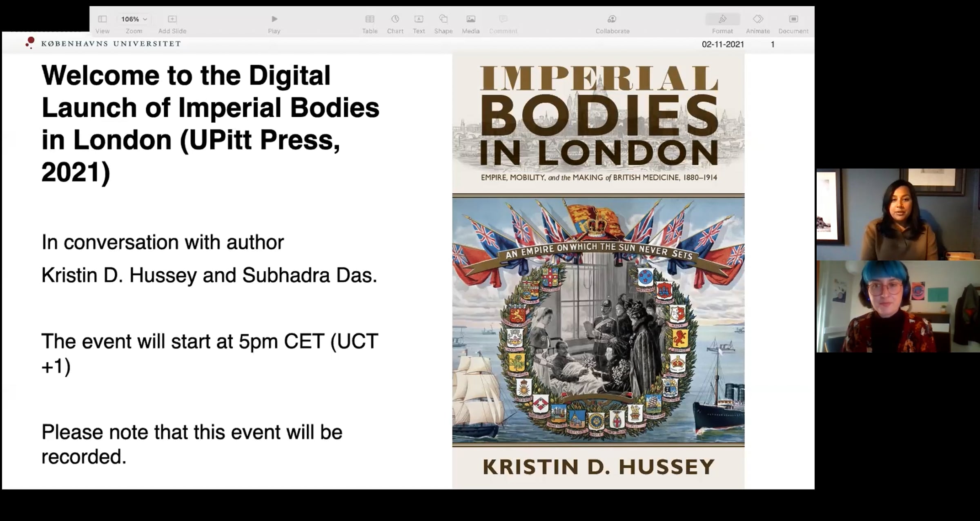980x521 pixels.
Task: Click the line 'In conversation with author'
Action: [163, 242]
